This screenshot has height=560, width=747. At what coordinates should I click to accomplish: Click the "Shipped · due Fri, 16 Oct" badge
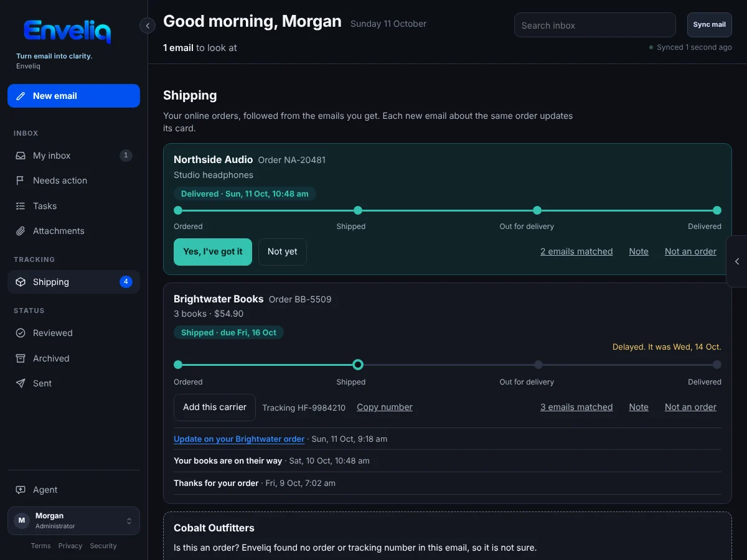228,332
